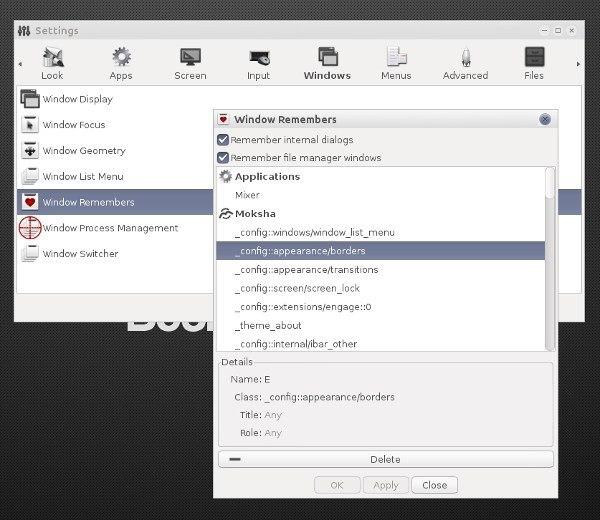Open the Menus category icon
The width and height of the screenshot is (600, 520).
click(x=396, y=57)
